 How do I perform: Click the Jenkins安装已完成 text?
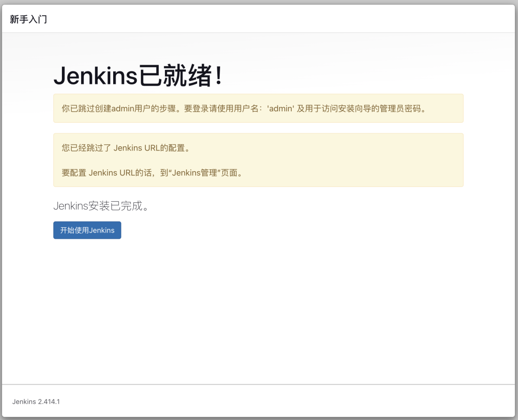[x=101, y=206]
